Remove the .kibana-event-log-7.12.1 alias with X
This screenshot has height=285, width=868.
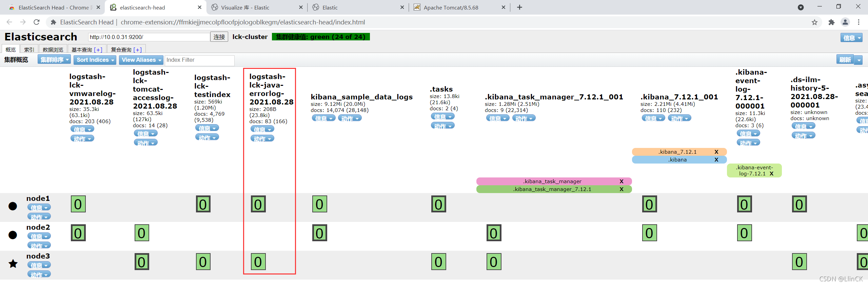point(772,173)
